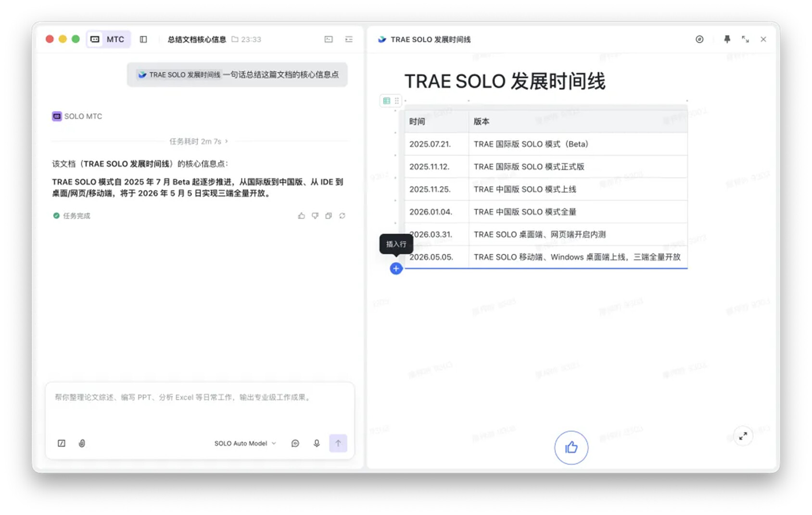Expand document to fullscreen with the round arrow button
Image resolution: width=812 pixels, height=515 pixels.
tap(743, 436)
